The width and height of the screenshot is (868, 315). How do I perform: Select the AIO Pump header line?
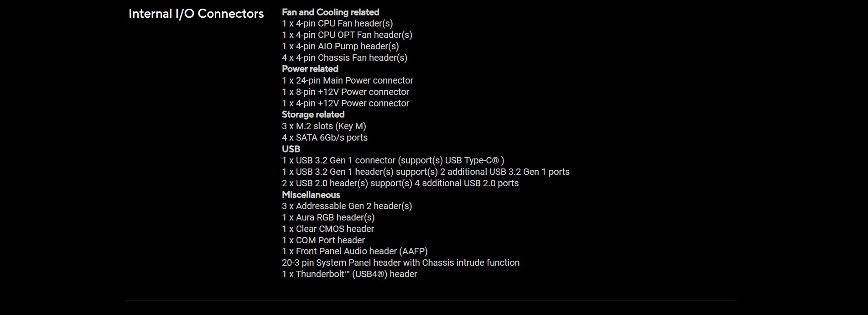click(x=340, y=47)
